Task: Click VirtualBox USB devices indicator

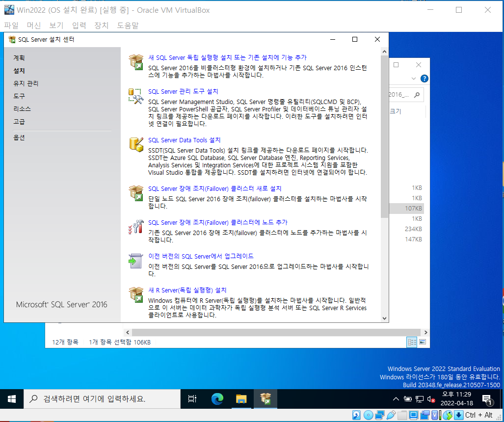Action: 391,415
